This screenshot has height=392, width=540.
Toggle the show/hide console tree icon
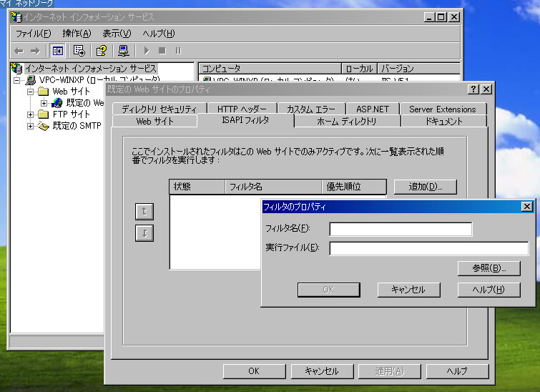(x=58, y=51)
